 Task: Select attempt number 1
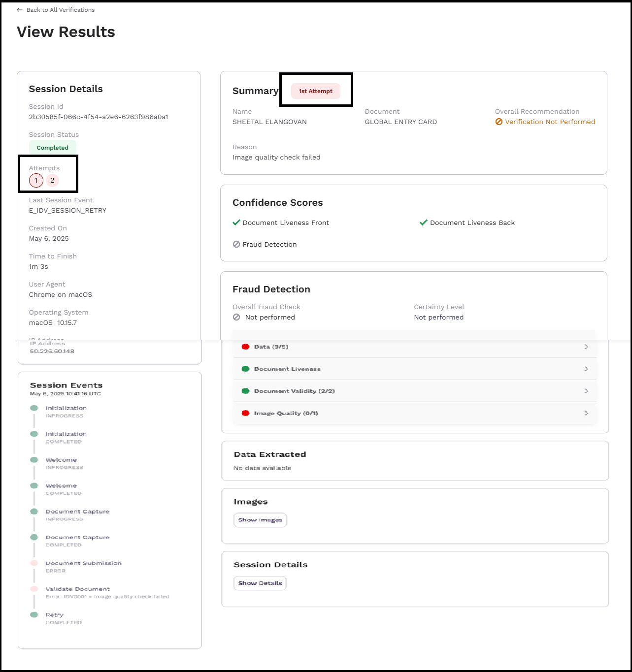(36, 181)
